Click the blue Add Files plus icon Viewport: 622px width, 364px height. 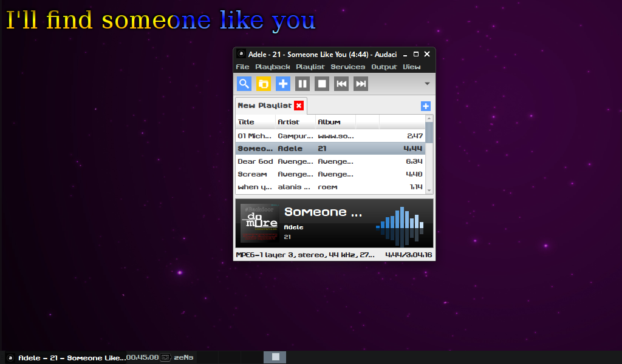(x=283, y=84)
